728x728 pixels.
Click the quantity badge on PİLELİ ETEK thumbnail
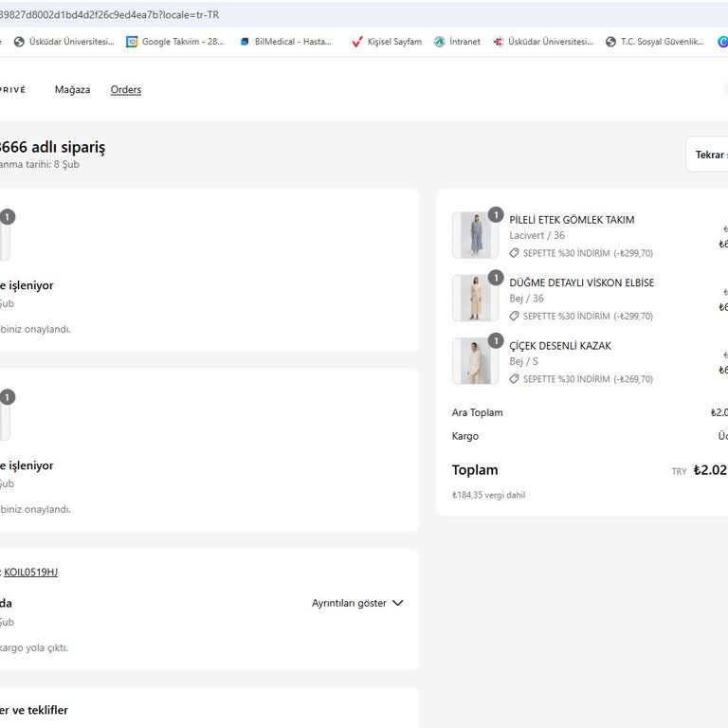click(496, 215)
